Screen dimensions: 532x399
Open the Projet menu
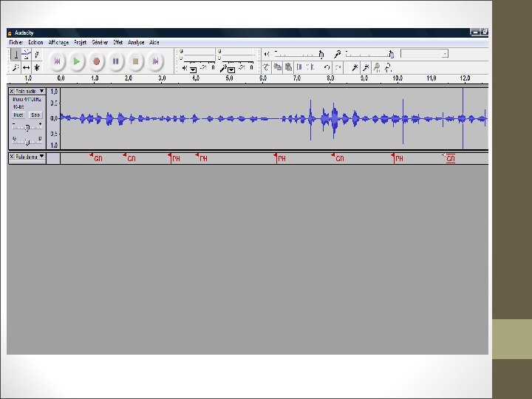[80, 42]
